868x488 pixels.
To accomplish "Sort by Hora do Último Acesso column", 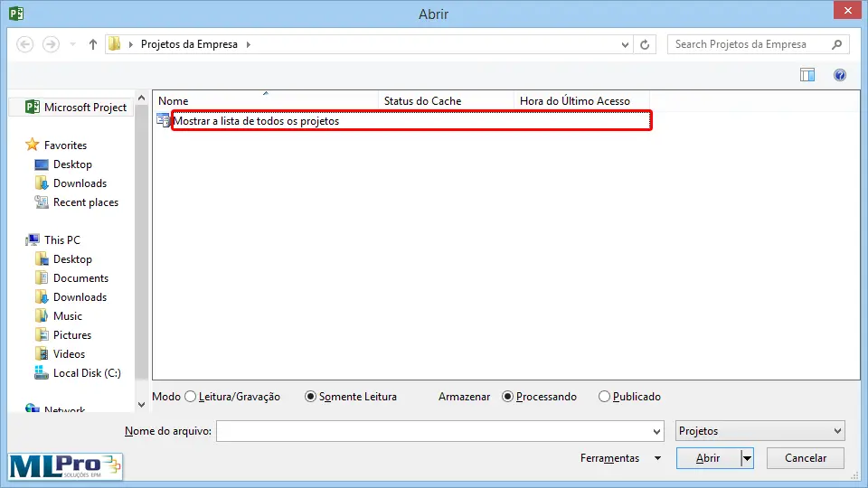I will tap(581, 100).
